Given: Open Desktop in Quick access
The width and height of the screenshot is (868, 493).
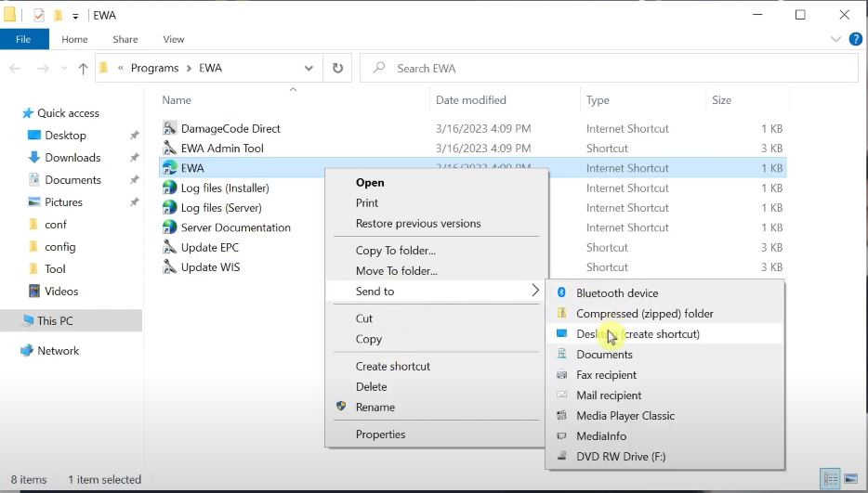Looking at the screenshot, I should click(65, 136).
